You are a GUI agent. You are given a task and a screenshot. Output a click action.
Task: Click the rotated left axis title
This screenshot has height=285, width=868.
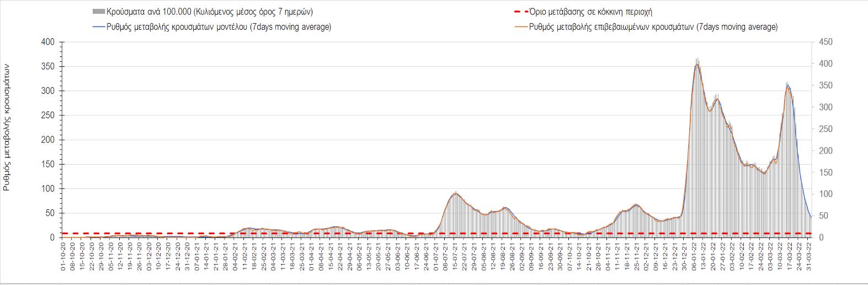pyautogui.click(x=7, y=127)
